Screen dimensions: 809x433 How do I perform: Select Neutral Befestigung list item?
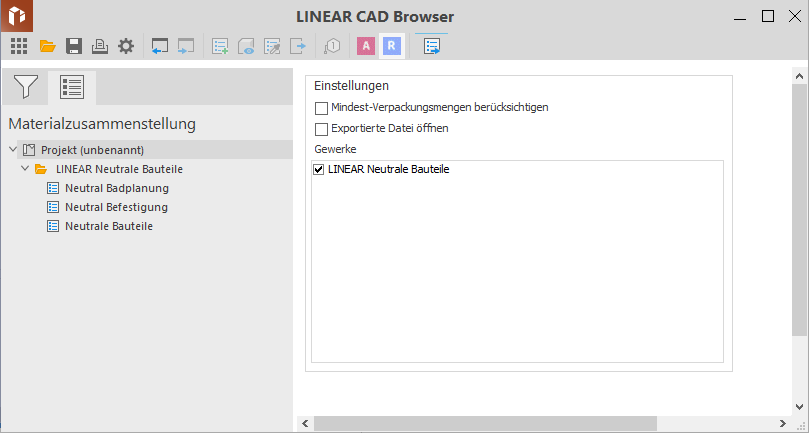point(116,207)
